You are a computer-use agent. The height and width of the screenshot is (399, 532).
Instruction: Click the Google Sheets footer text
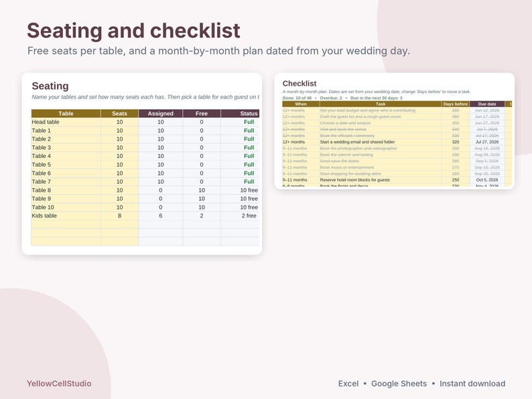click(x=399, y=384)
